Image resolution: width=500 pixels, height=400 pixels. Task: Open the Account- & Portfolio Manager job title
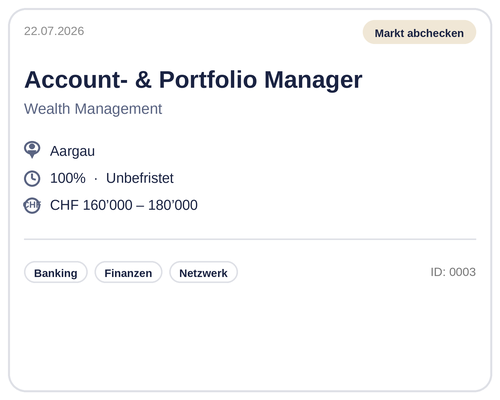pyautogui.click(x=193, y=79)
